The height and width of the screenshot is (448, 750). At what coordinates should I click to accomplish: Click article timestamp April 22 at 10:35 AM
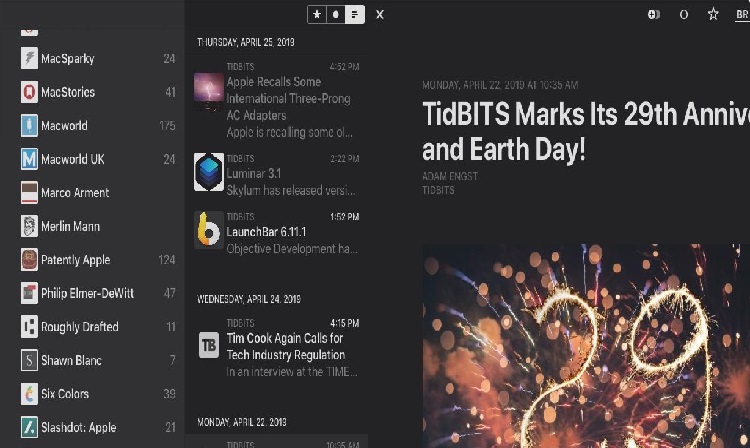click(500, 85)
